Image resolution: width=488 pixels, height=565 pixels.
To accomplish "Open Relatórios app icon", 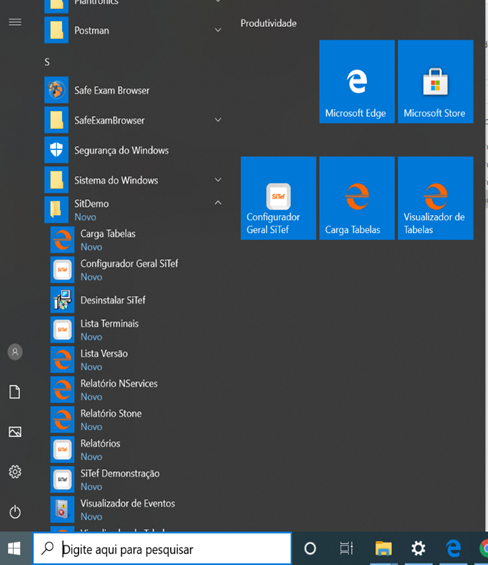I will pos(62,450).
